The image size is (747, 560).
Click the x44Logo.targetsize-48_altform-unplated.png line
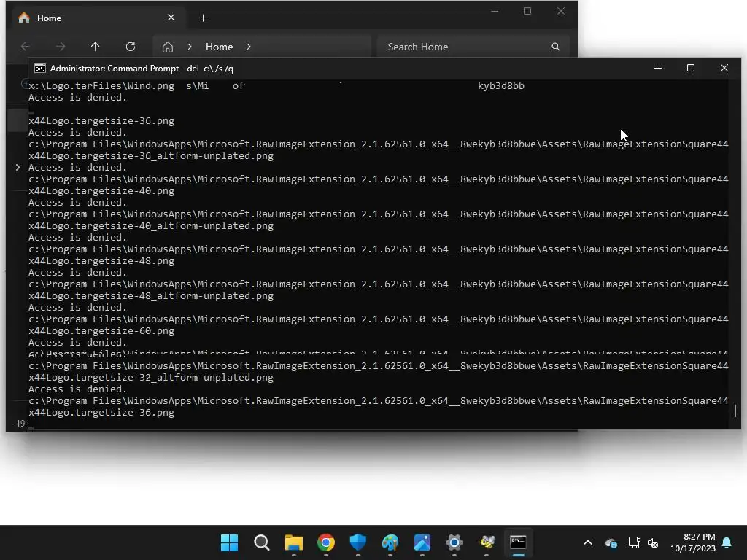[x=151, y=296]
